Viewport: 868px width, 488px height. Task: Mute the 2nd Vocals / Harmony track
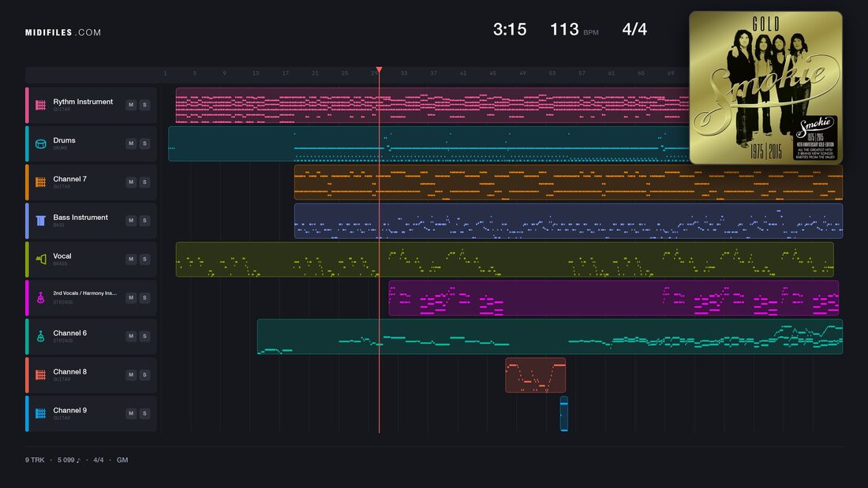(131, 298)
